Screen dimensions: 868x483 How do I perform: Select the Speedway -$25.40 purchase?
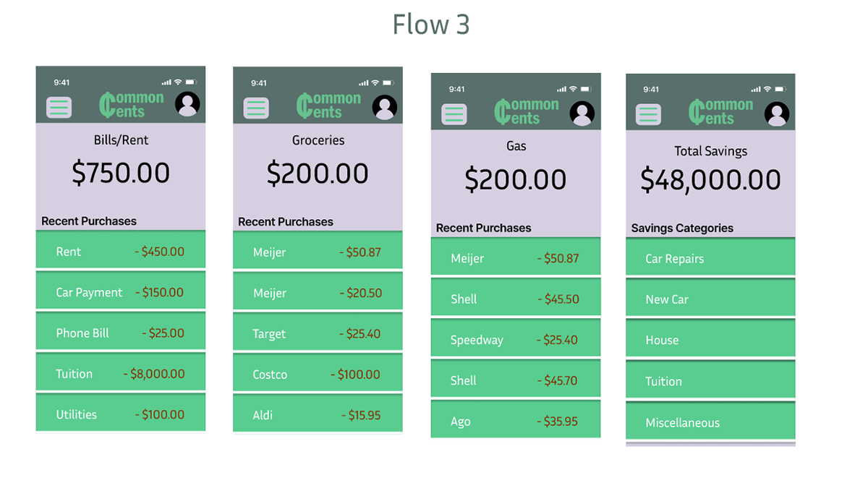click(516, 338)
